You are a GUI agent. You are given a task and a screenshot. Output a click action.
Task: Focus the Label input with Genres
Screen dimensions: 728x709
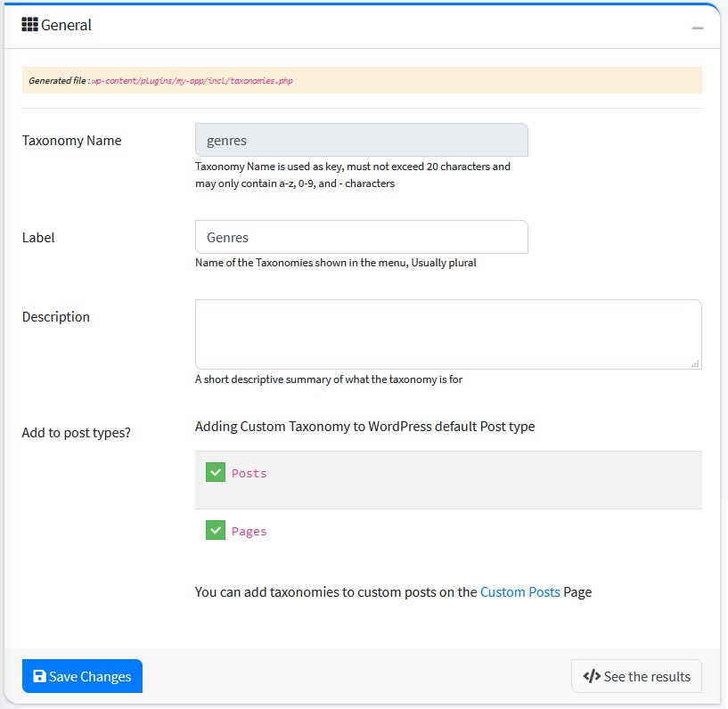361,237
